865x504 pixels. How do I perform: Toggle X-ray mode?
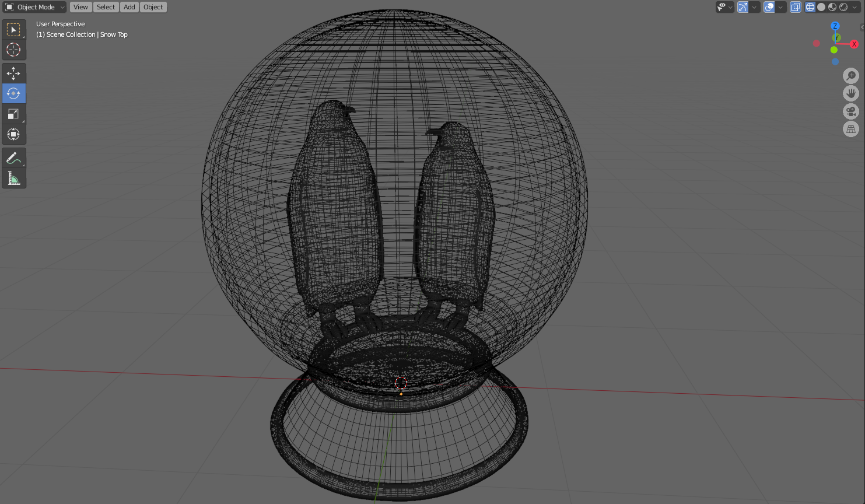[x=796, y=7]
